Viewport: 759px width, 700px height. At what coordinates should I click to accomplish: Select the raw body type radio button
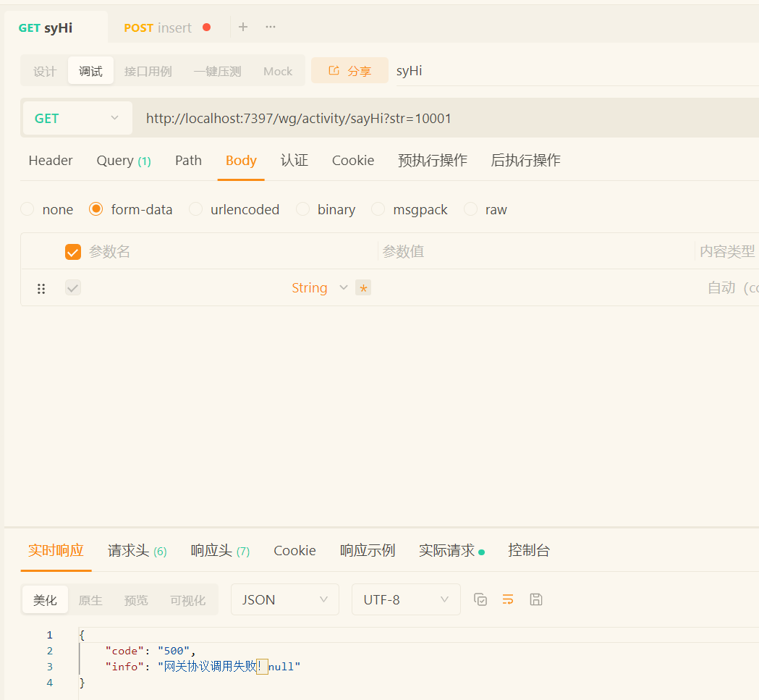pyautogui.click(x=471, y=209)
